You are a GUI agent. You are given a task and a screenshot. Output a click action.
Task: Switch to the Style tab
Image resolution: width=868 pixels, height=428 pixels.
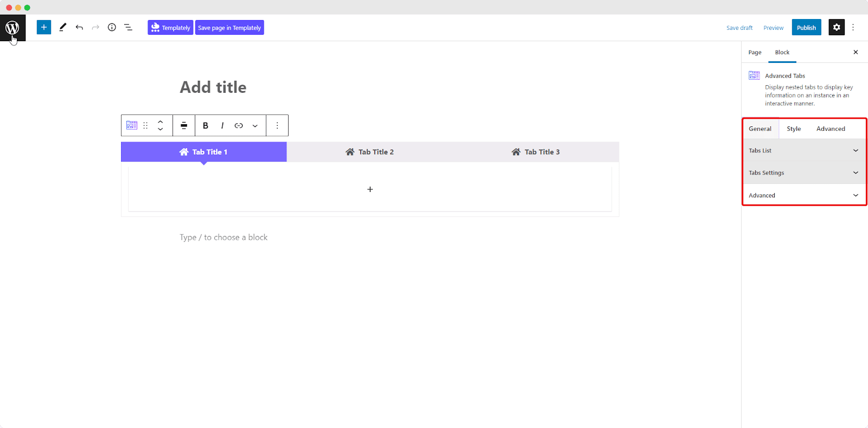[x=794, y=129]
